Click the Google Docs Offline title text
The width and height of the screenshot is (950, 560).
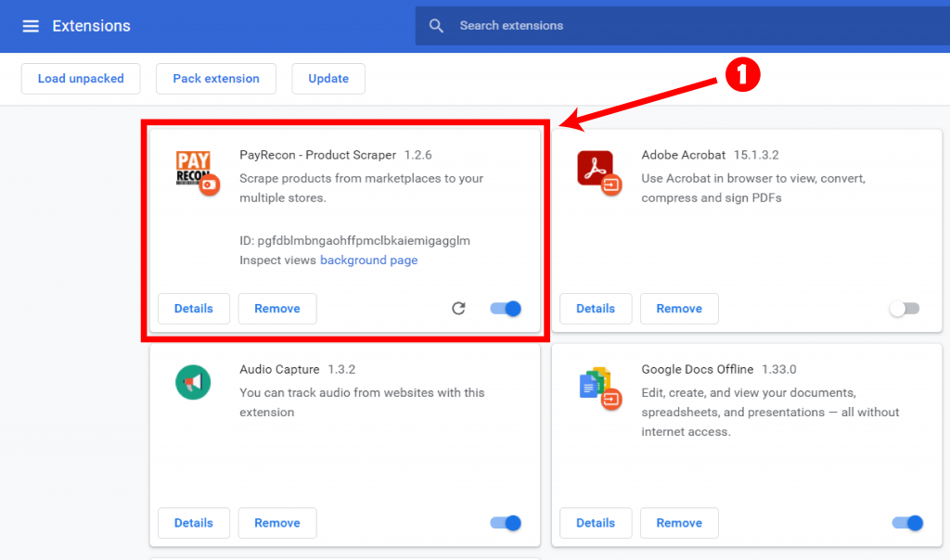698,369
